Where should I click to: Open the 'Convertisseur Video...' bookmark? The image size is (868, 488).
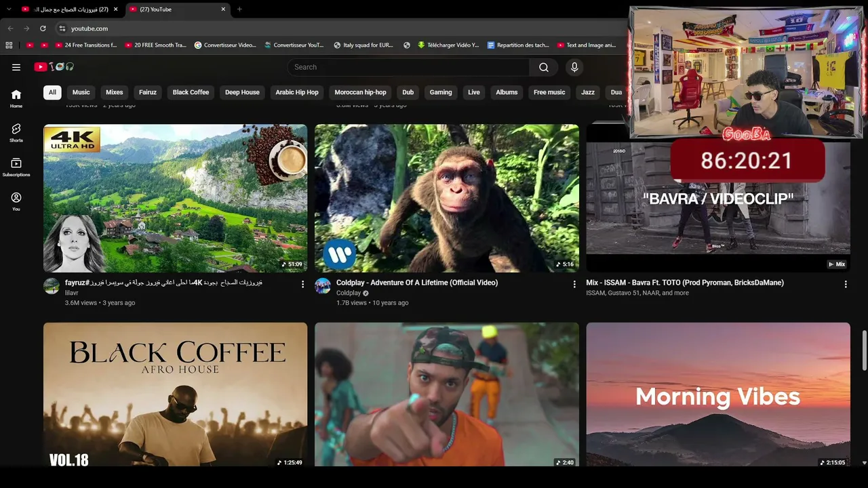click(x=225, y=45)
